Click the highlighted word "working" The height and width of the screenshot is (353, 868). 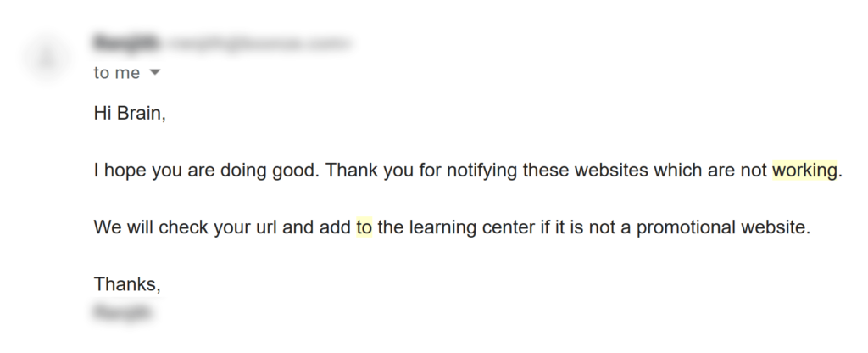[804, 171]
